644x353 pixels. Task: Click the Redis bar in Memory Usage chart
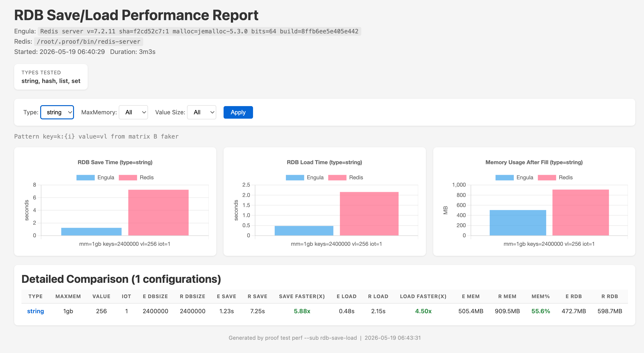tap(581, 213)
